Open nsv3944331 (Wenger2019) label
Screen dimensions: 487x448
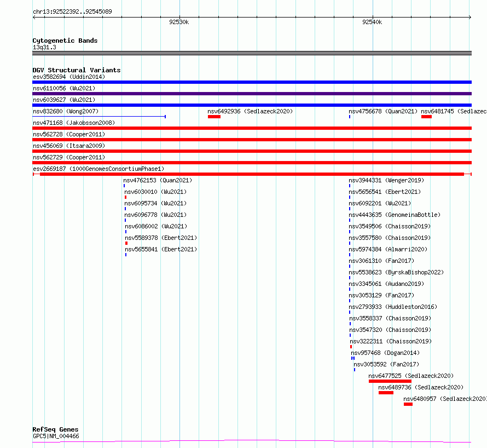click(x=386, y=180)
